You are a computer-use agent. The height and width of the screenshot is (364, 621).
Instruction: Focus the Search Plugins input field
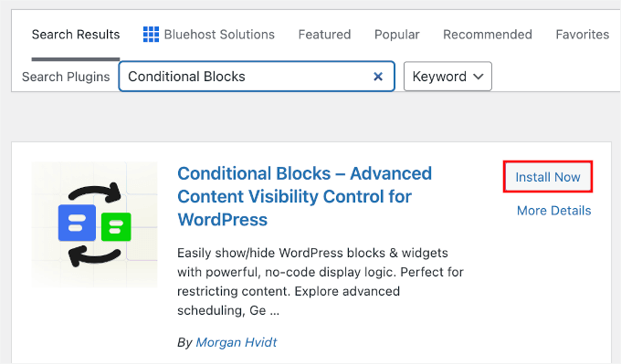257,76
